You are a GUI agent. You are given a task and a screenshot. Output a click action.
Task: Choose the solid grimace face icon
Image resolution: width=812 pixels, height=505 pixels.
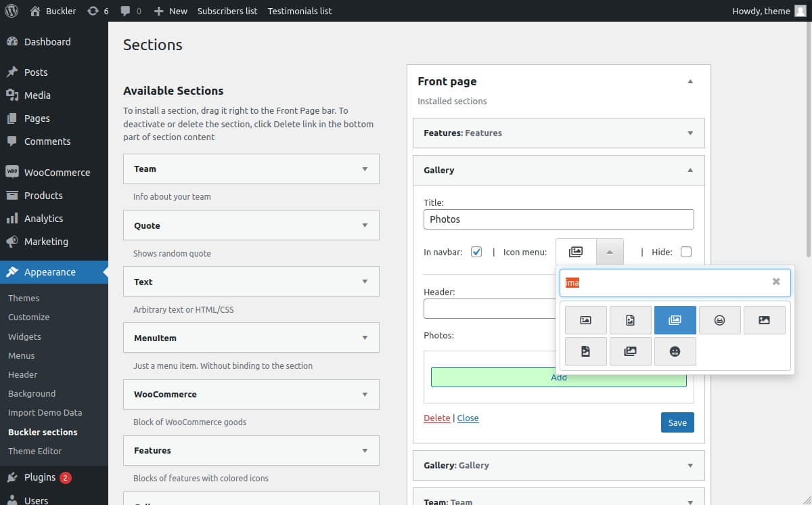pos(675,351)
